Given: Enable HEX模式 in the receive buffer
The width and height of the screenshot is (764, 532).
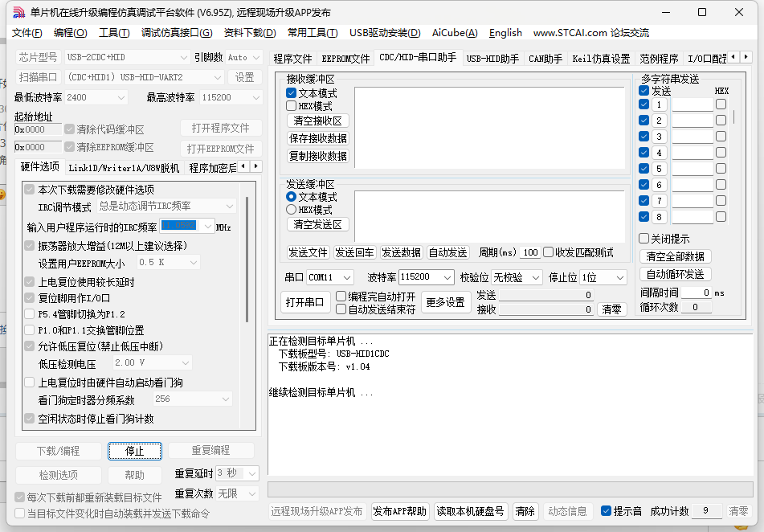Looking at the screenshot, I should (x=292, y=106).
